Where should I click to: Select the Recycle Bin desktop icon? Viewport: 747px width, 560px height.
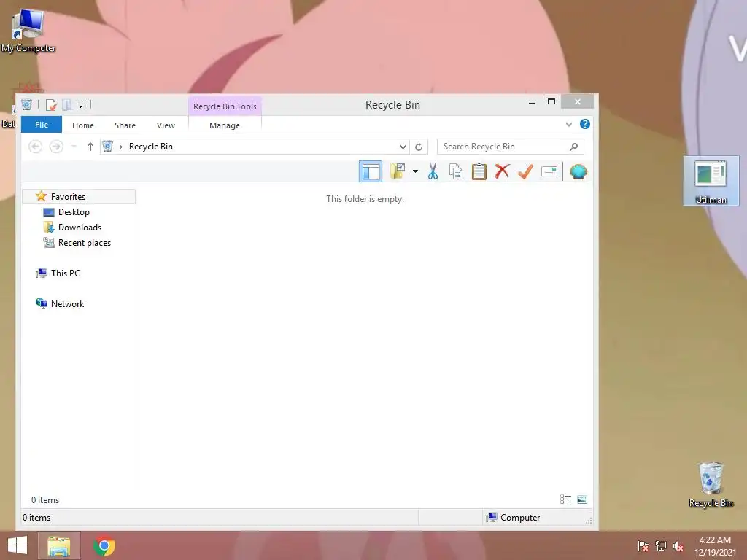[x=711, y=484]
